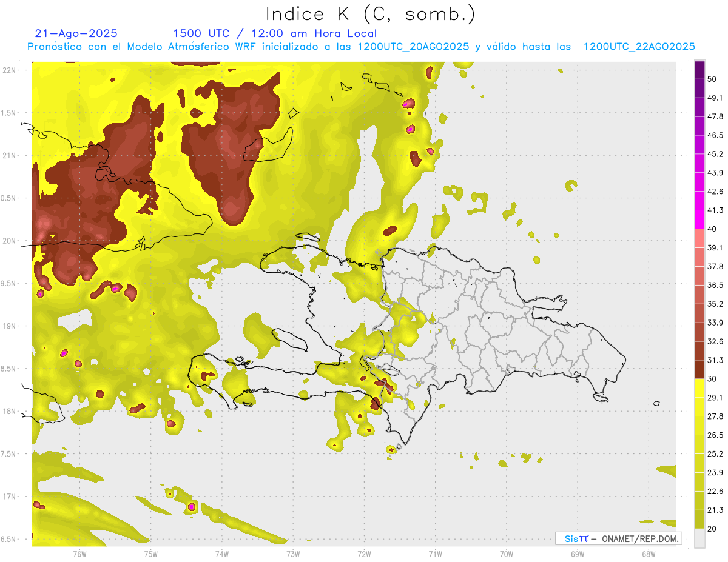Pick the salmon swatch between 39.1 and 40
This screenshot has width=728, height=562.
click(699, 238)
